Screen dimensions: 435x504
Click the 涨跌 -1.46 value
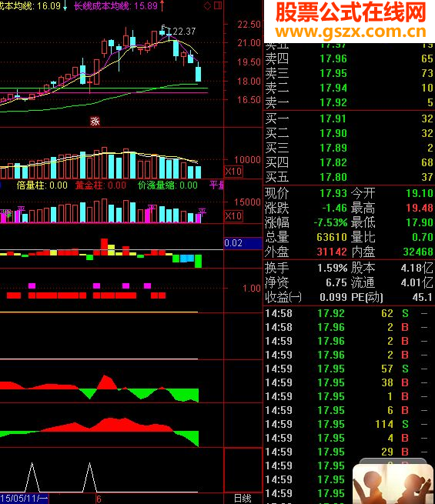tap(334, 208)
